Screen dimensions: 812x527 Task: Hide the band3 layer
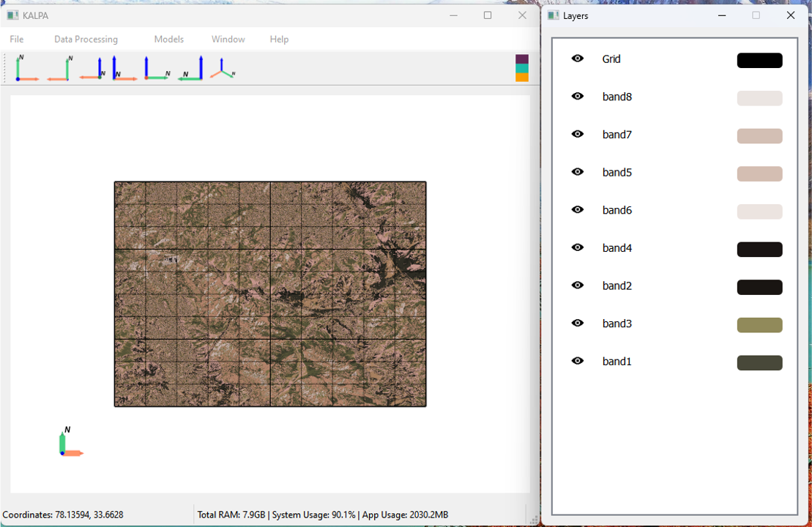(578, 323)
